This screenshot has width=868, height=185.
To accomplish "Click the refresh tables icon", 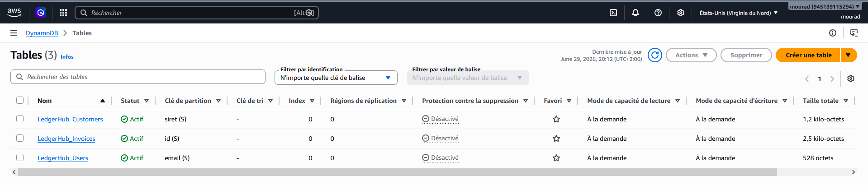I will tap(655, 55).
